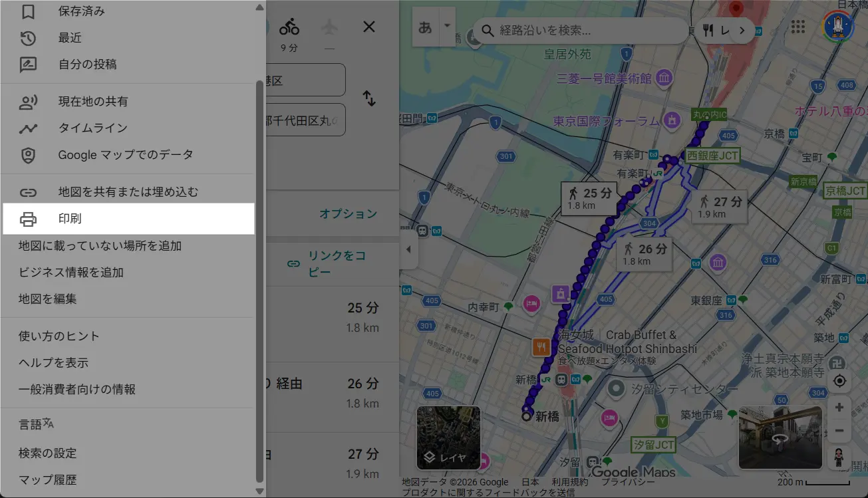This screenshot has width=868, height=498.
Task: Click リンクをコピー copy link button
Action: tap(327, 264)
